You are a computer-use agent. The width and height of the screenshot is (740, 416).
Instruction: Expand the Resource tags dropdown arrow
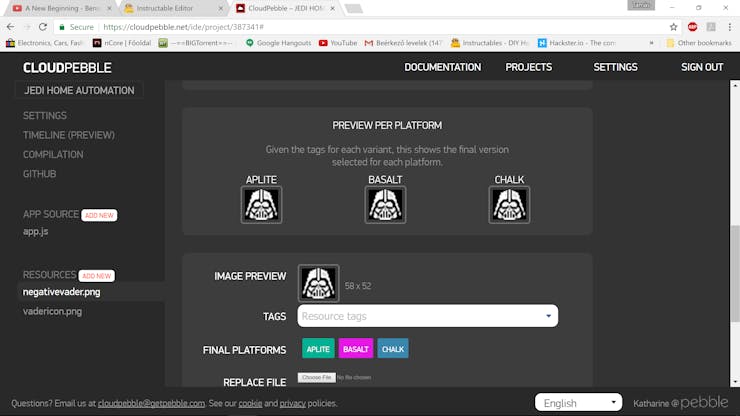548,316
